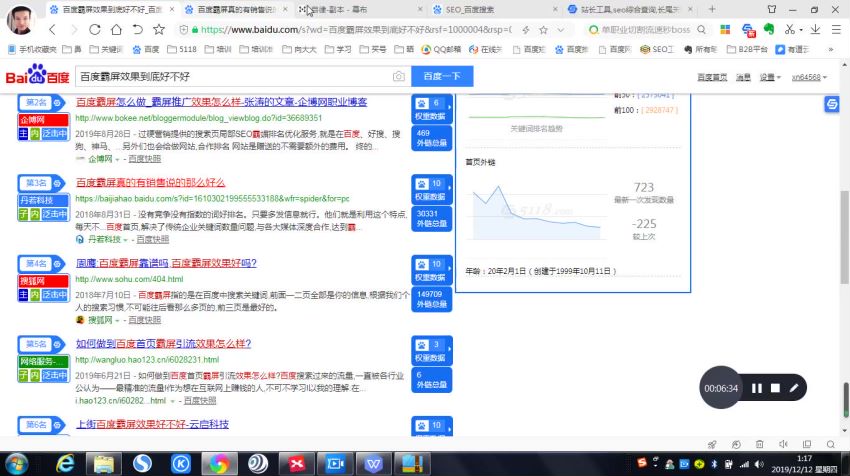This screenshot has height=476, width=850.
Task: Bookmark page with star icon left of address
Action: (x=159, y=30)
